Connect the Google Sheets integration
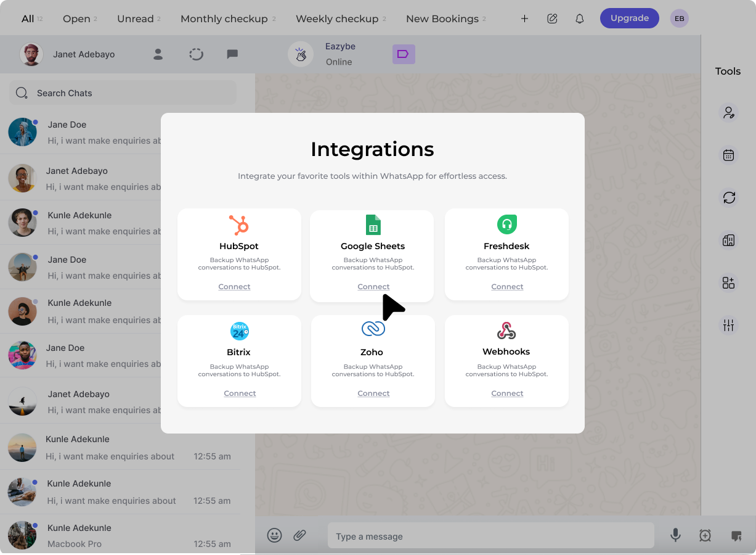The width and height of the screenshot is (756, 555). pos(373,286)
